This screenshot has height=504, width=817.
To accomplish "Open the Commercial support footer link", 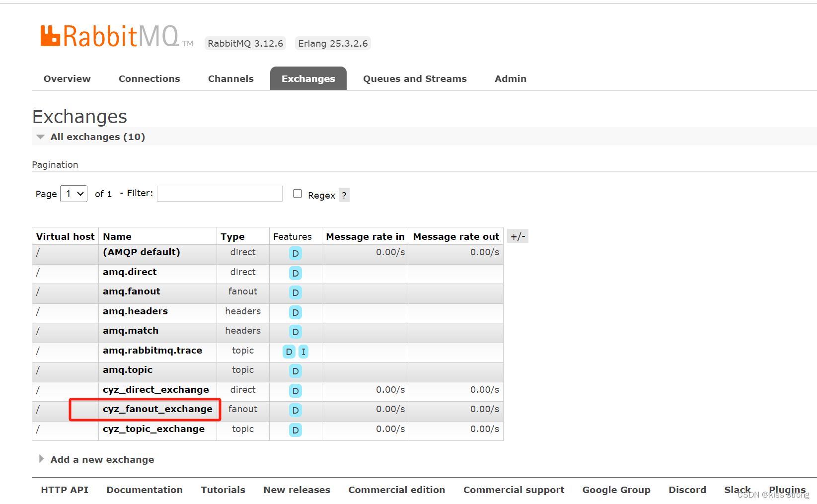I will click(x=514, y=490).
